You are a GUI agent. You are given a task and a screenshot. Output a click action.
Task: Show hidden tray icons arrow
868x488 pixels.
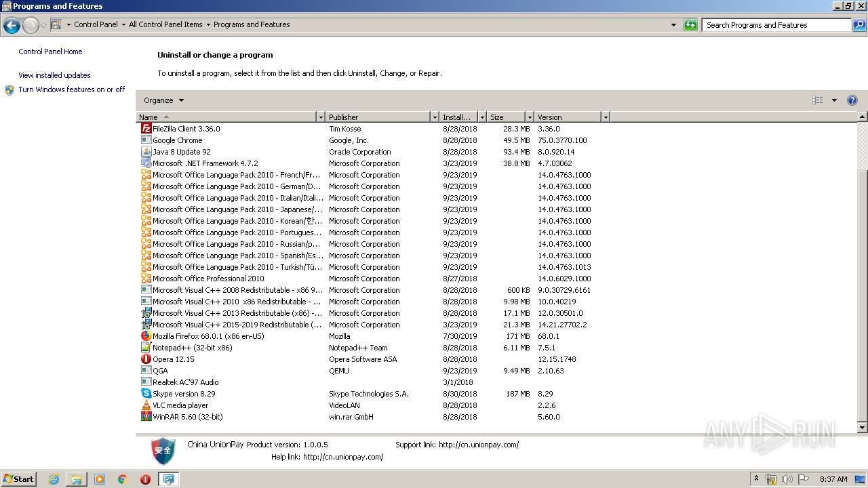coord(757,479)
